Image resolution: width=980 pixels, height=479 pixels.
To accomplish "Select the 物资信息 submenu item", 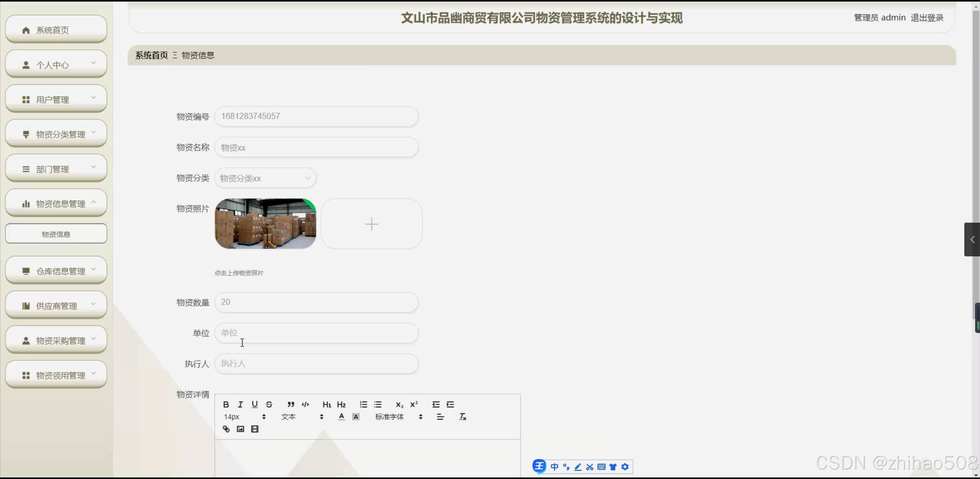I will 56,234.
